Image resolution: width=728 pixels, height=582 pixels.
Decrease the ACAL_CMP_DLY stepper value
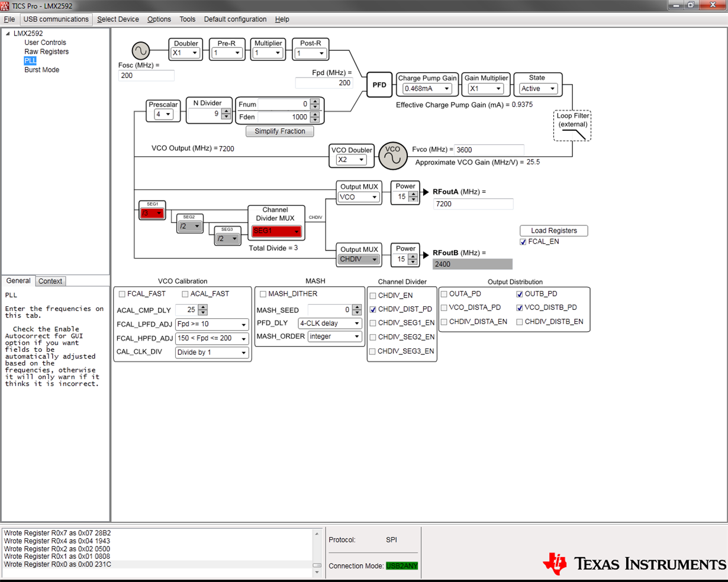pyautogui.click(x=203, y=313)
